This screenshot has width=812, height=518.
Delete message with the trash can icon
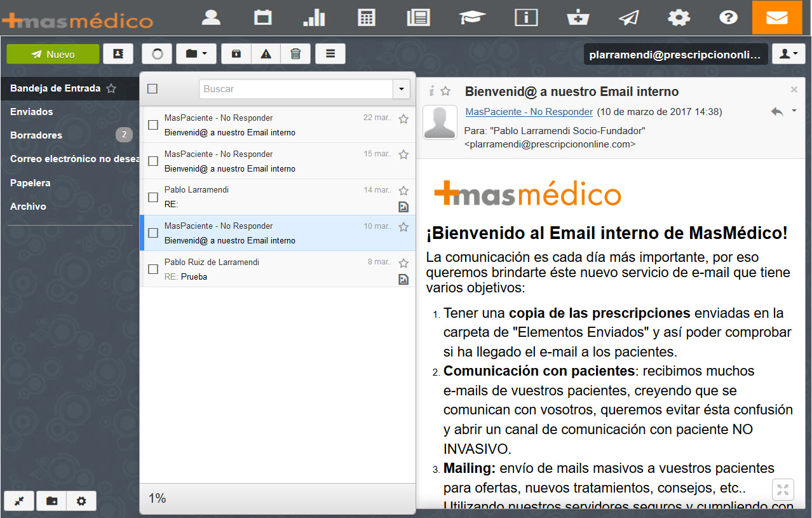point(295,54)
